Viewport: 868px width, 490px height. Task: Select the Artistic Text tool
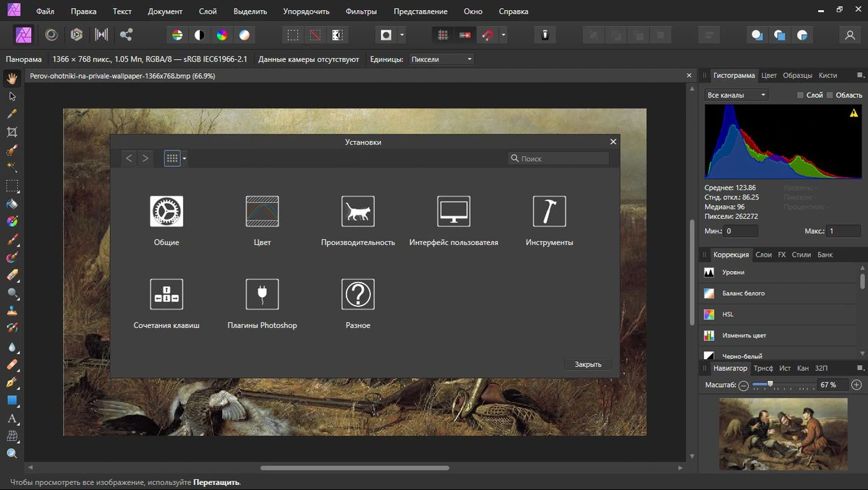[x=12, y=418]
